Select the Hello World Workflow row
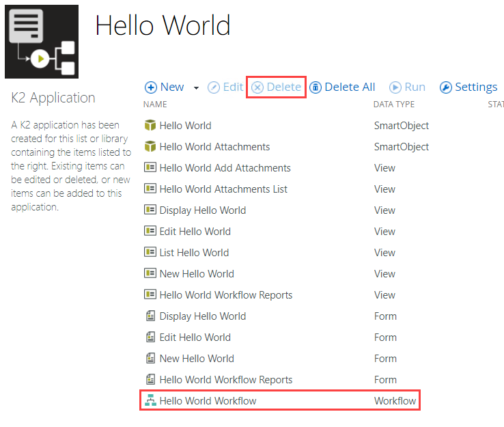This screenshot has width=504, height=427. [x=208, y=401]
